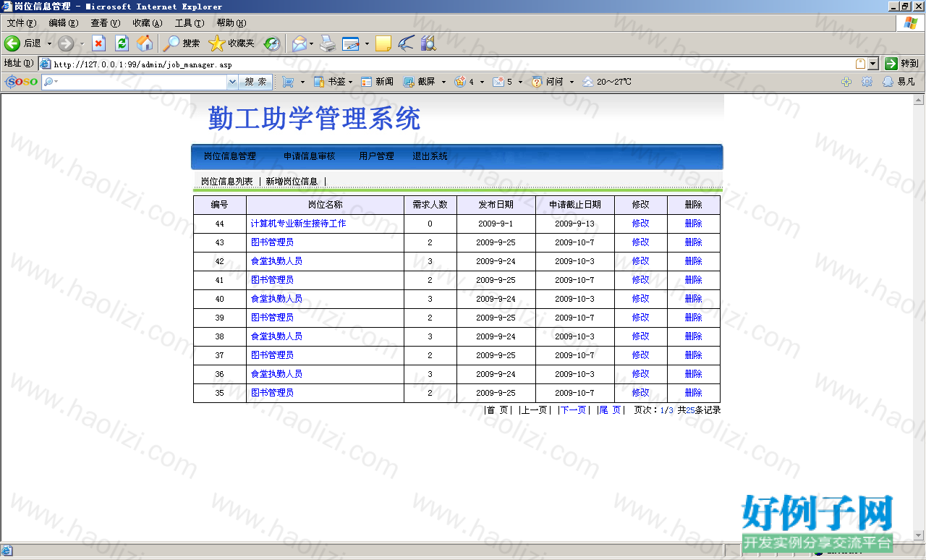Viewport: 926px width, 560px height.
Task: Click the shopping cart icon on SOSO toolbar
Action: coord(289,82)
